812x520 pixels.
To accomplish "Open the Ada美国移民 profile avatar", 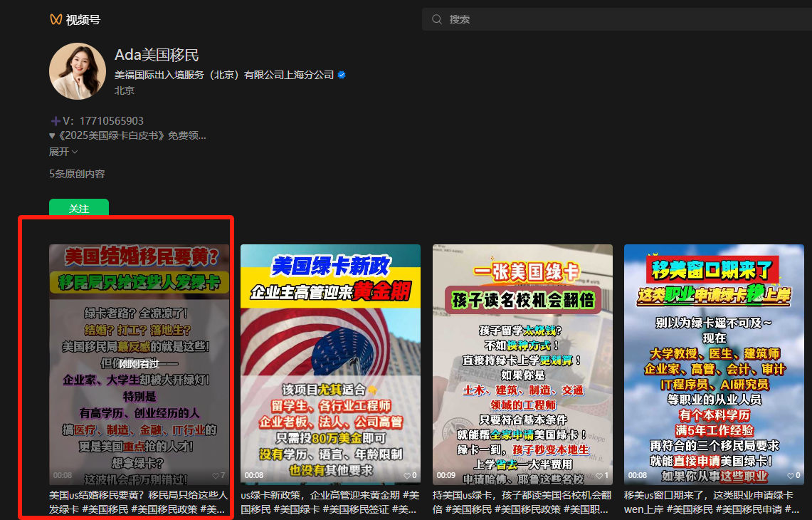I will click(77, 71).
